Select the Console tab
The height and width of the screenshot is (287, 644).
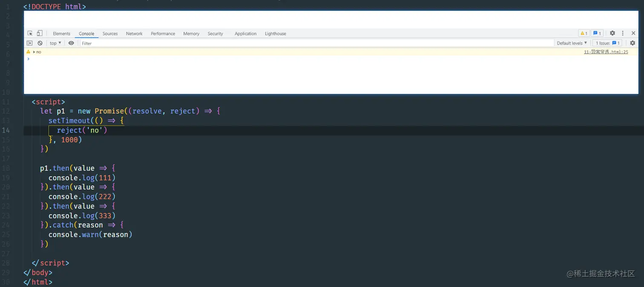(86, 34)
